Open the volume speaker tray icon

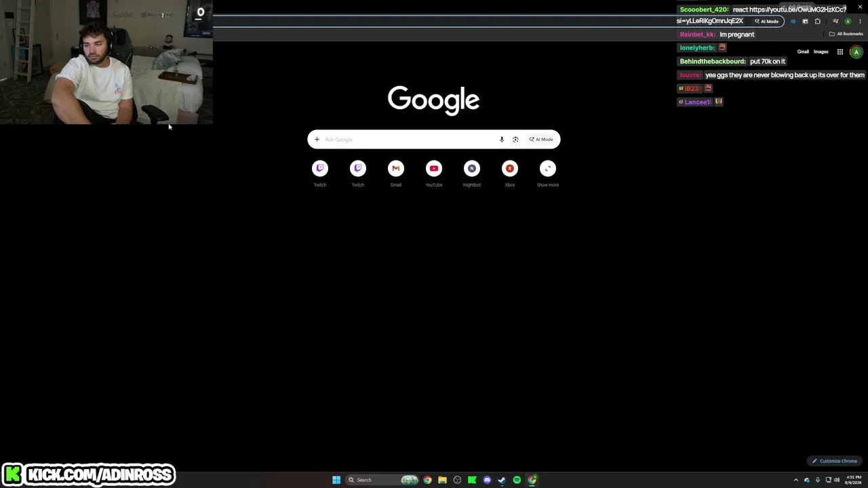coord(837,480)
